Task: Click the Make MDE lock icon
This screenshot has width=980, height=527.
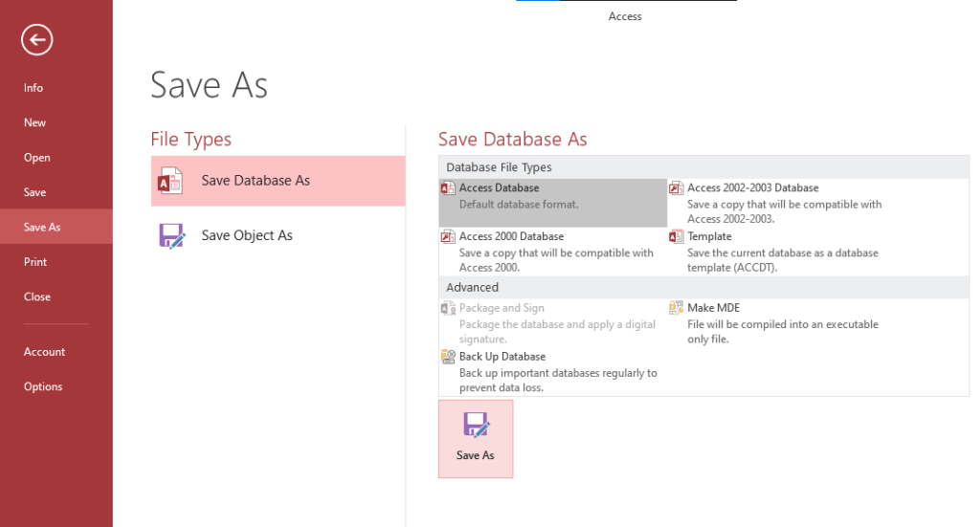Action: pyautogui.click(x=677, y=308)
